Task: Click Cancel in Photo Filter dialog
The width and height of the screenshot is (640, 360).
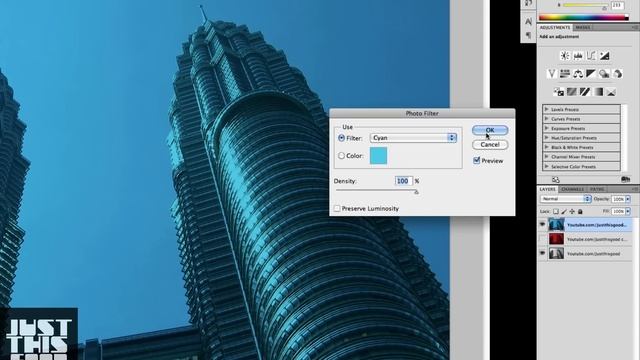Action: tap(490, 145)
